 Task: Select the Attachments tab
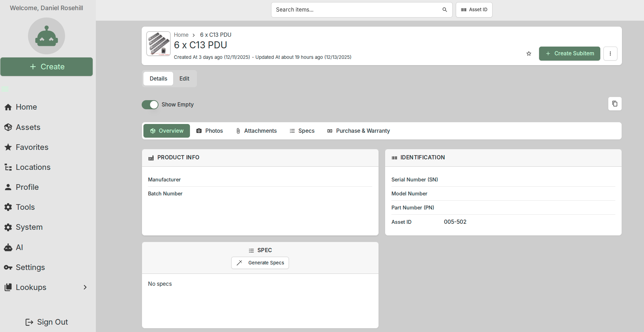click(x=256, y=131)
